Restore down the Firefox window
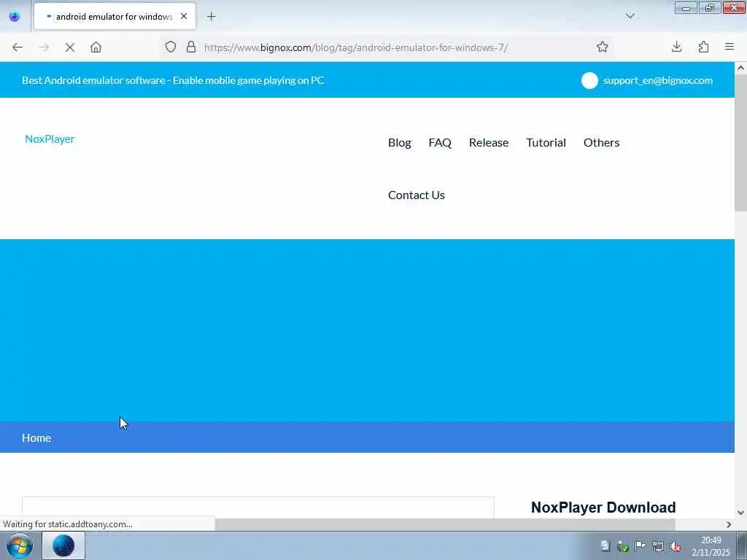747x560 pixels. 710,8
